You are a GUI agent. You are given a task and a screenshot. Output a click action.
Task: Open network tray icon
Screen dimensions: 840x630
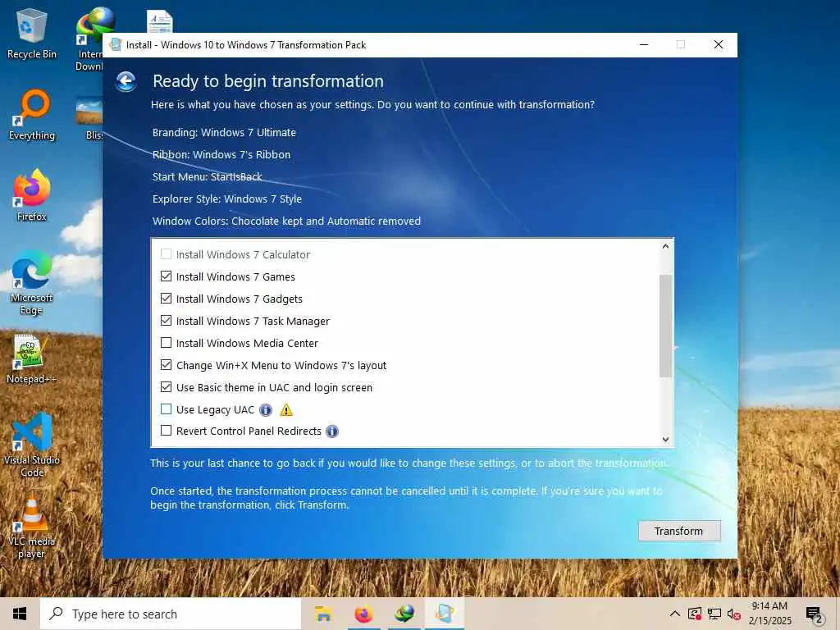click(x=714, y=614)
